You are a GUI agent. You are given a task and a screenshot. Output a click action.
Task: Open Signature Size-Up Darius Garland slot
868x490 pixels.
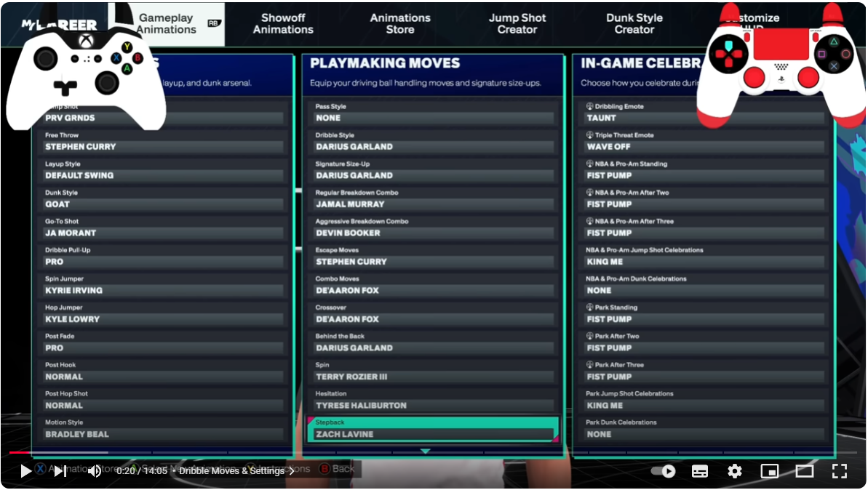(x=433, y=170)
